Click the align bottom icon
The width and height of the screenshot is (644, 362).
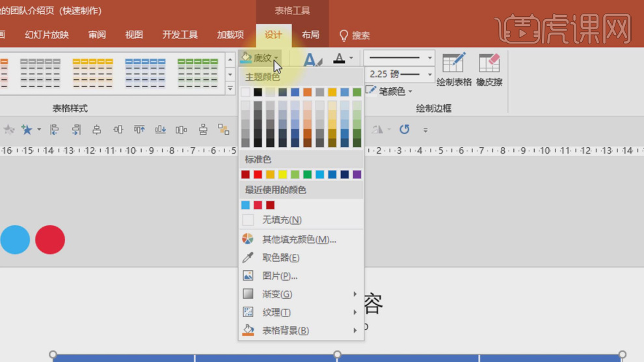tap(161, 130)
